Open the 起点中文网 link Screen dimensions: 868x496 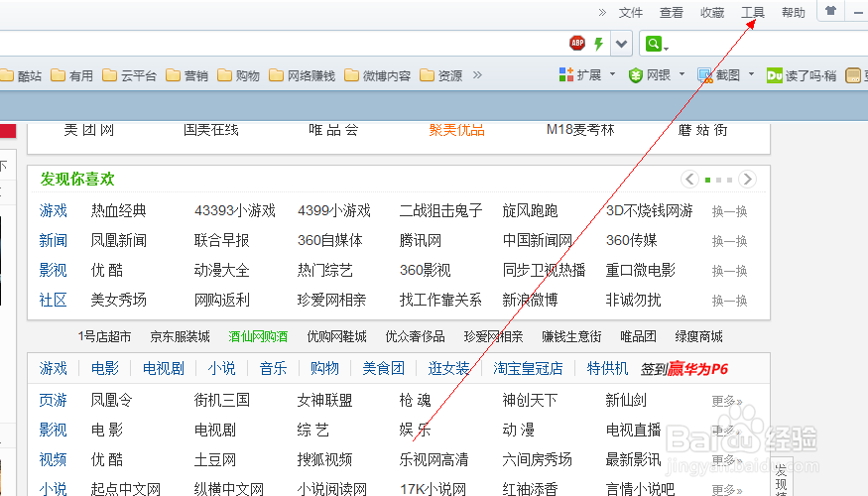tap(126, 489)
